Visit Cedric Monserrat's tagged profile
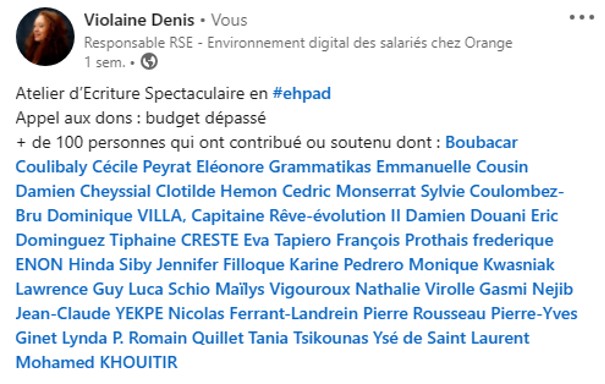This screenshot has width=605, height=384. point(349,191)
